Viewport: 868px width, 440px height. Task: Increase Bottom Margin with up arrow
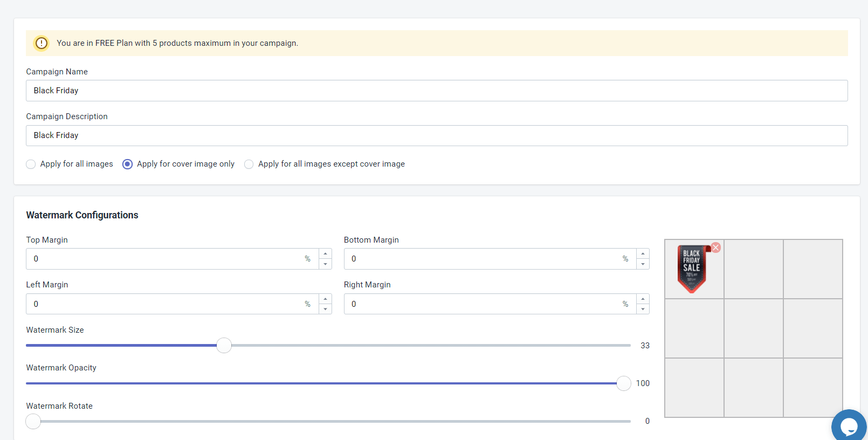tap(643, 253)
